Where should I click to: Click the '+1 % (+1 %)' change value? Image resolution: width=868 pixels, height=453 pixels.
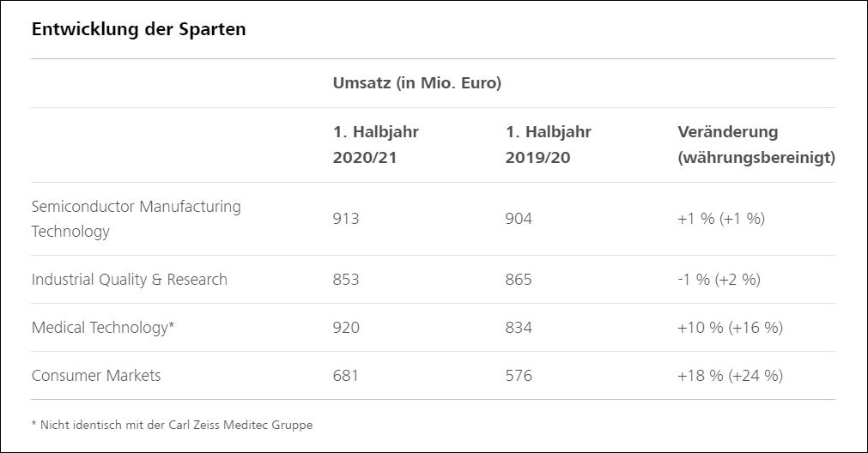point(720,219)
